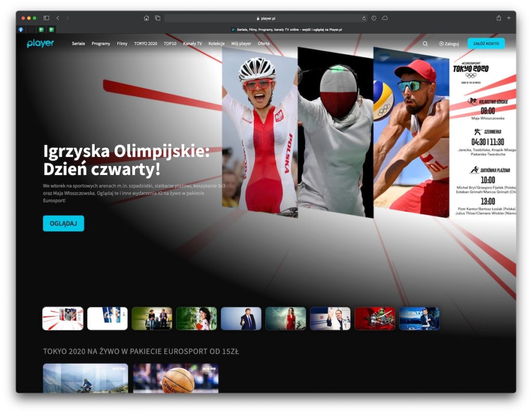Open the site search magnifier icon
The image size is (532, 414).
tap(425, 44)
